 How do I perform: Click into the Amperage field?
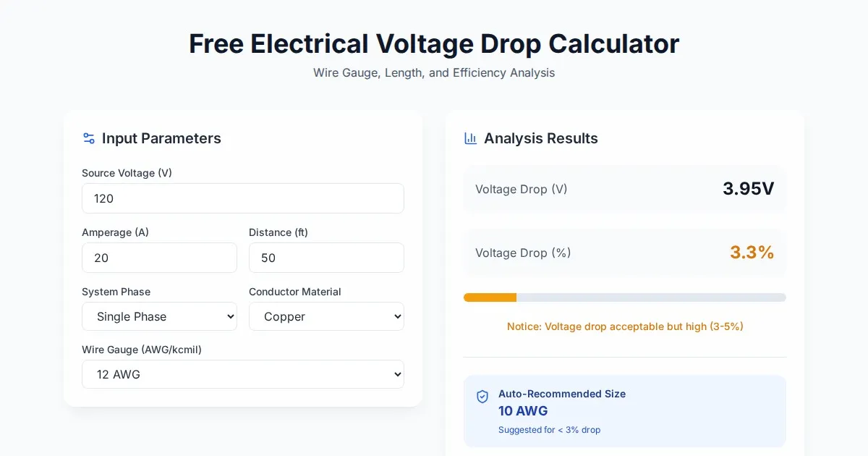click(x=159, y=258)
